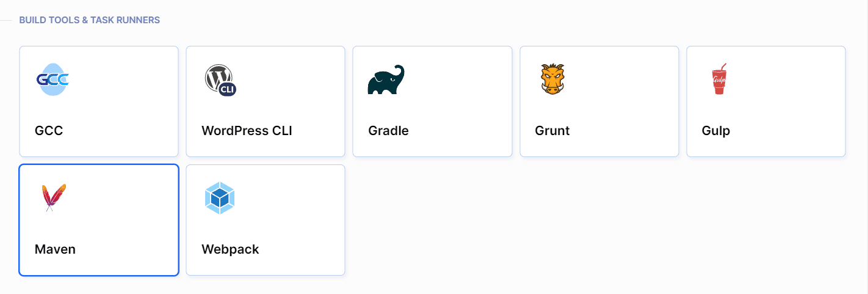
Task: Pick the Grunt text label
Action: click(x=552, y=131)
